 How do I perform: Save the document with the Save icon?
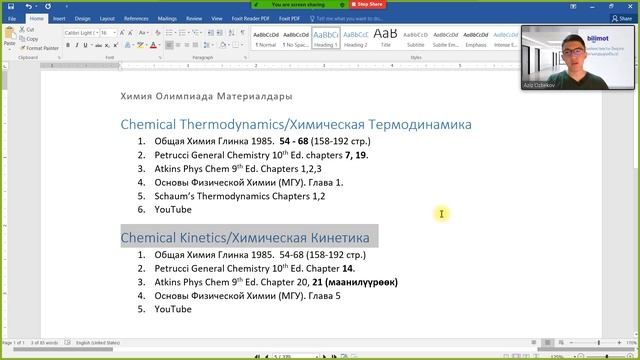coord(11,6)
